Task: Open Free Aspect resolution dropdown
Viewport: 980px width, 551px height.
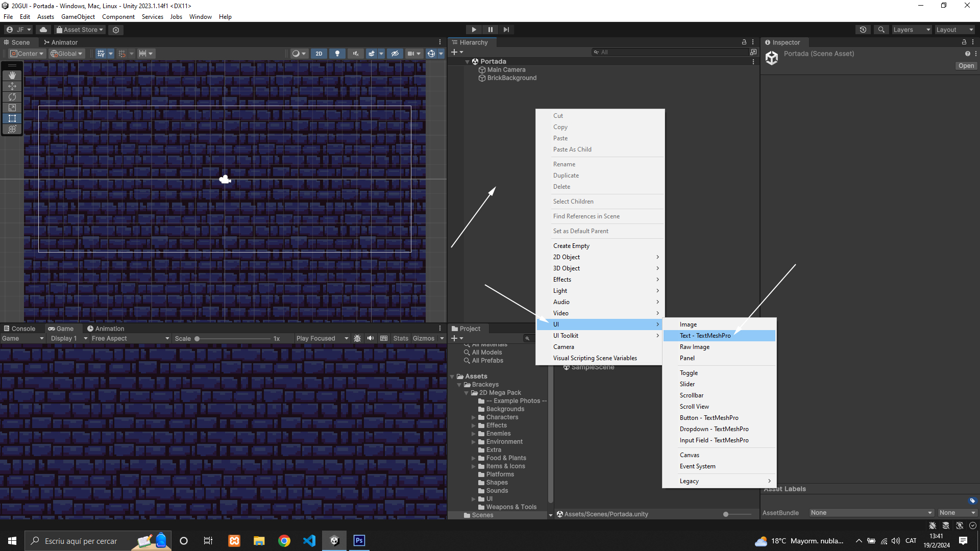Action: click(x=130, y=338)
